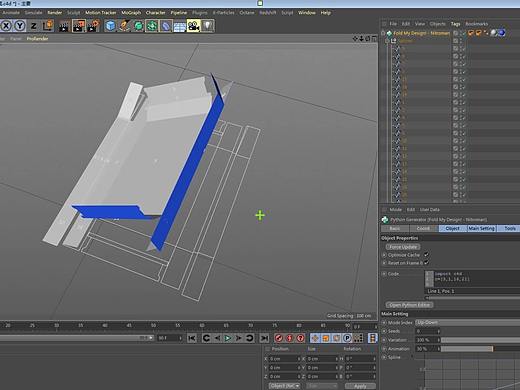Open Bookmarks menu in Object Manager
This screenshot has width=520, height=390.
point(477,24)
